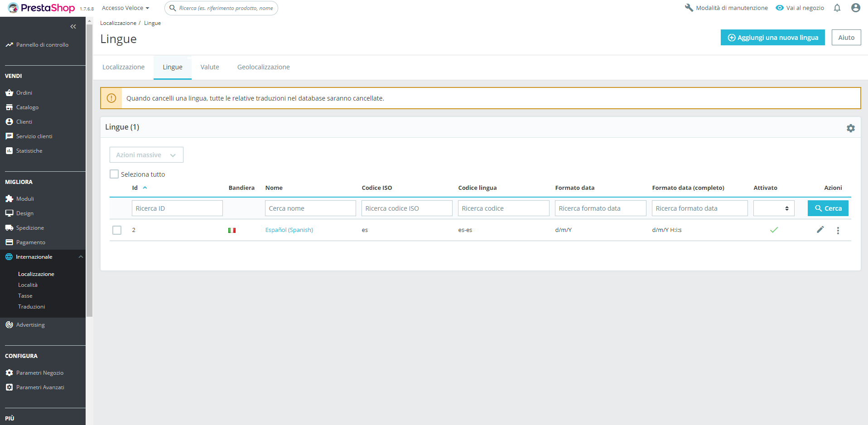Collapse the sidebar with double chevron icon
The image size is (868, 425).
[x=73, y=27]
